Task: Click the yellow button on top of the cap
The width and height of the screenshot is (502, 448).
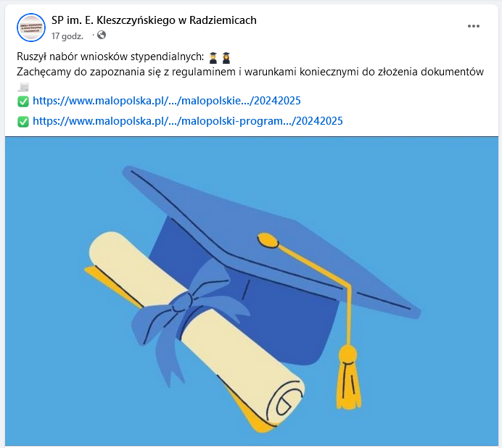Action: click(268, 241)
